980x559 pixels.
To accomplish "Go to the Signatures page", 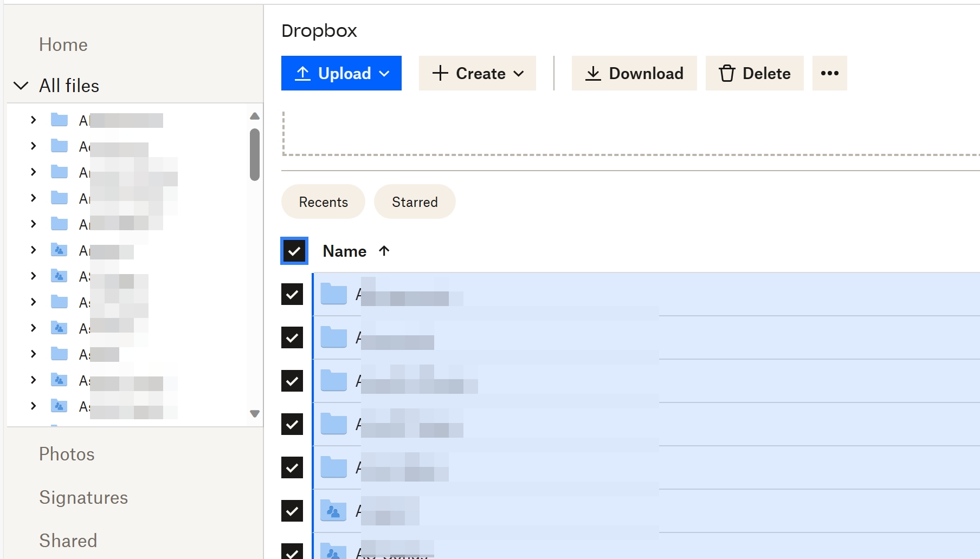I will tap(83, 497).
